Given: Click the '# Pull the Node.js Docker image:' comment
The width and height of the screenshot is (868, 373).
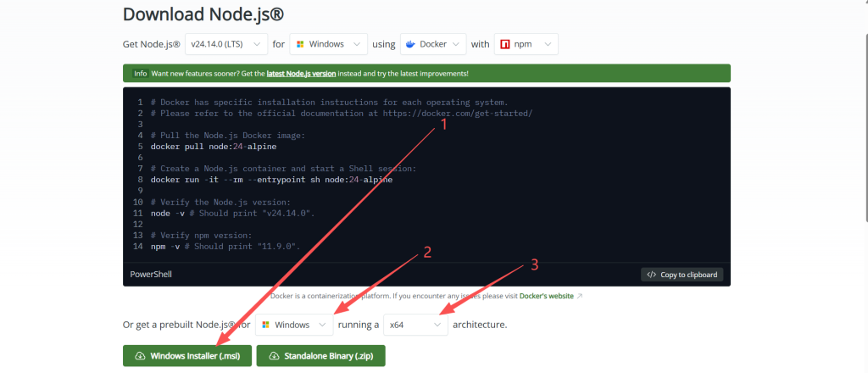Looking at the screenshot, I should click(x=228, y=136).
